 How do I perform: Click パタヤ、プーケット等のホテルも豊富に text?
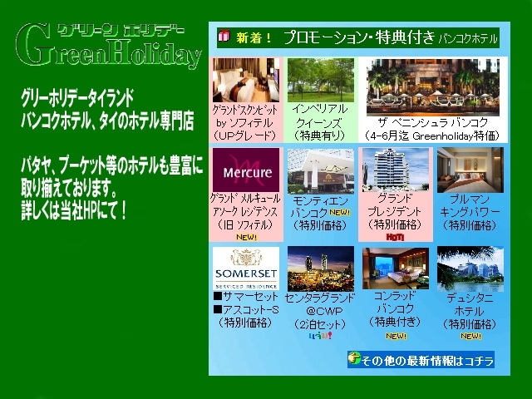coord(112,166)
